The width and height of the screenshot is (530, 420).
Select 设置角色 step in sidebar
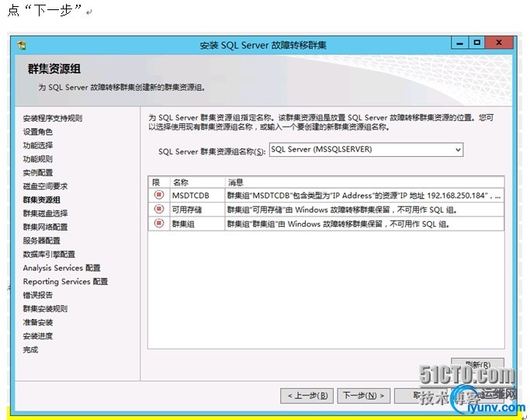point(37,131)
